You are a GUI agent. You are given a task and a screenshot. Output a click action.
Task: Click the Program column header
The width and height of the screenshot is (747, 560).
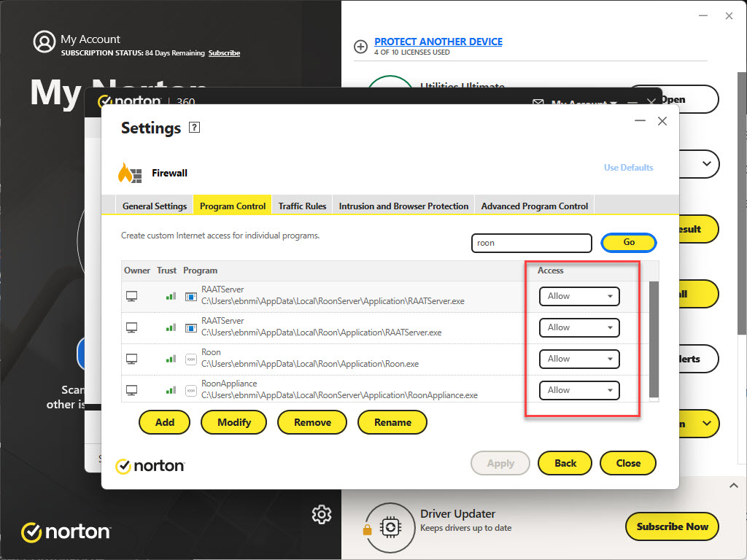click(x=200, y=271)
